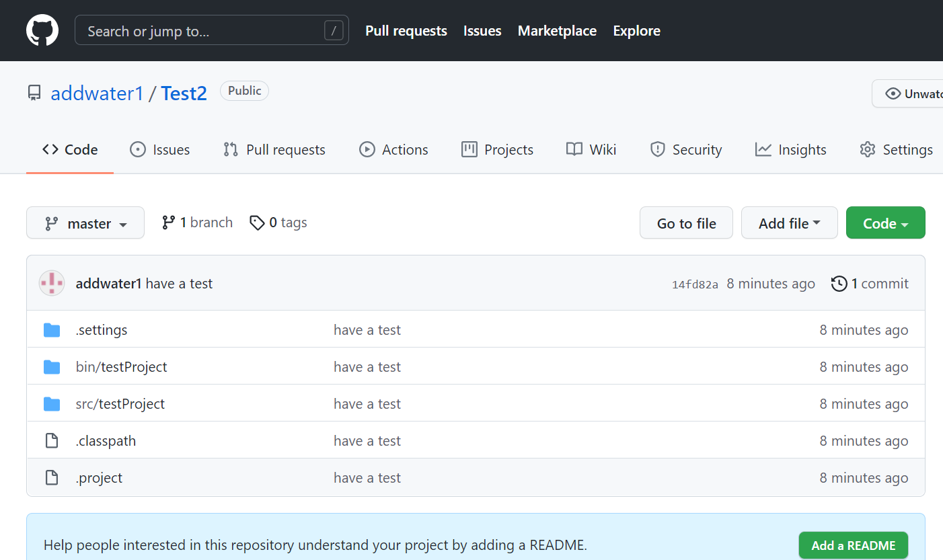This screenshot has height=560, width=943.
Task: Click the addwater1 avatar identicon
Action: click(52, 284)
